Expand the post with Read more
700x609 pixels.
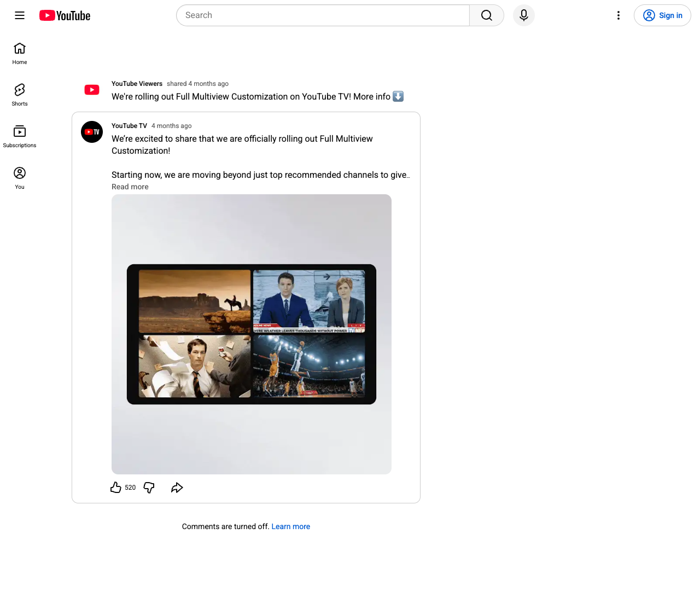coord(130,187)
